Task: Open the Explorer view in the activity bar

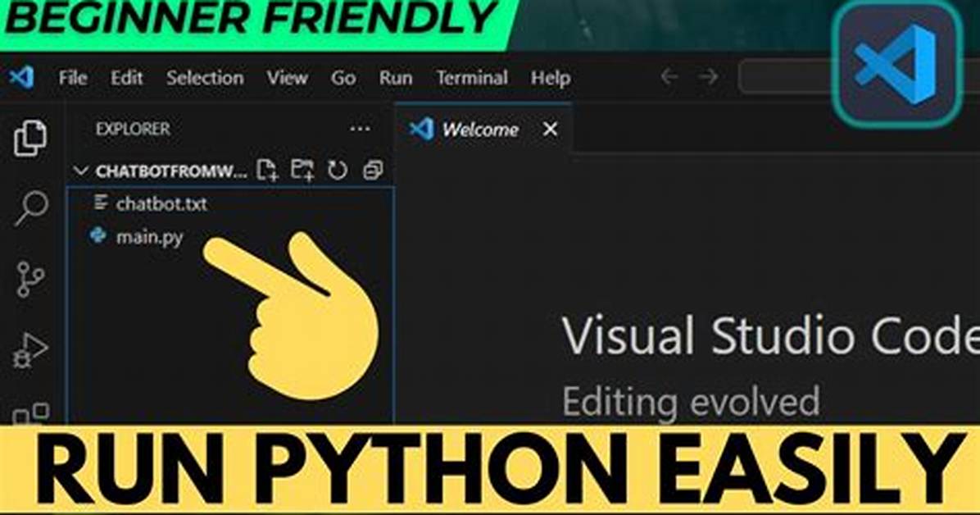Action: tap(30, 139)
